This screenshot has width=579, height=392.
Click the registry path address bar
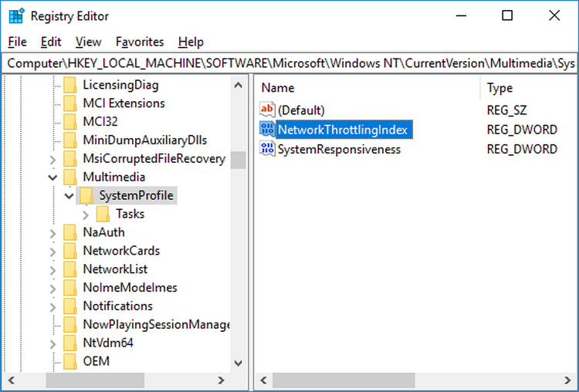pyautogui.click(x=289, y=63)
